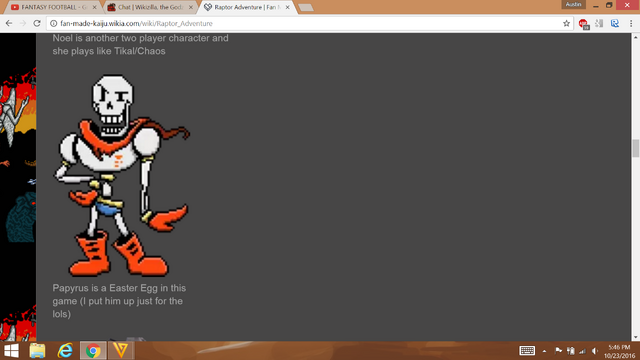
Task: Select the Chrome taskbar icon
Action: pos(93,351)
